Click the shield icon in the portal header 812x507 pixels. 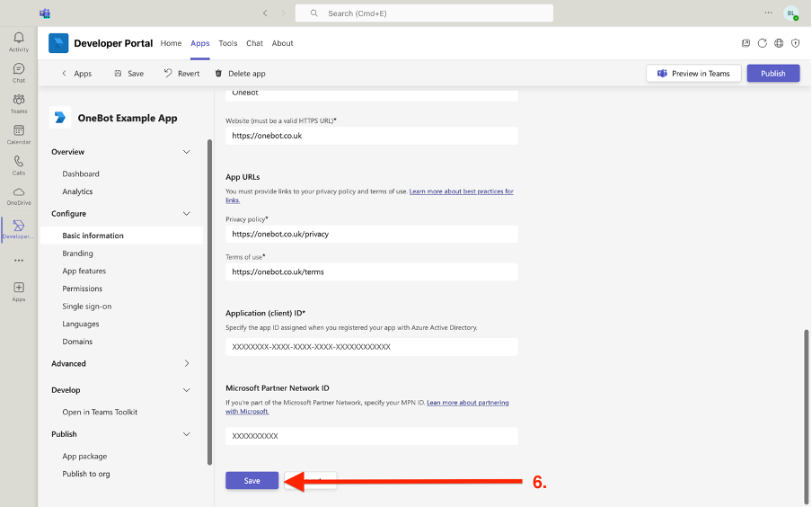click(x=796, y=43)
